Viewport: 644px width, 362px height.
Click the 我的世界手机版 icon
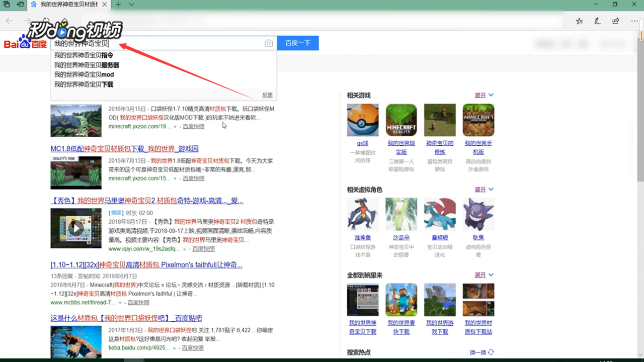(478, 120)
